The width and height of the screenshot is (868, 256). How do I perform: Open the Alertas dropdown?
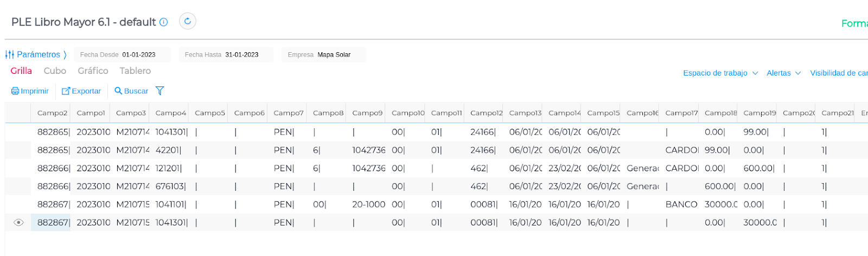click(783, 73)
